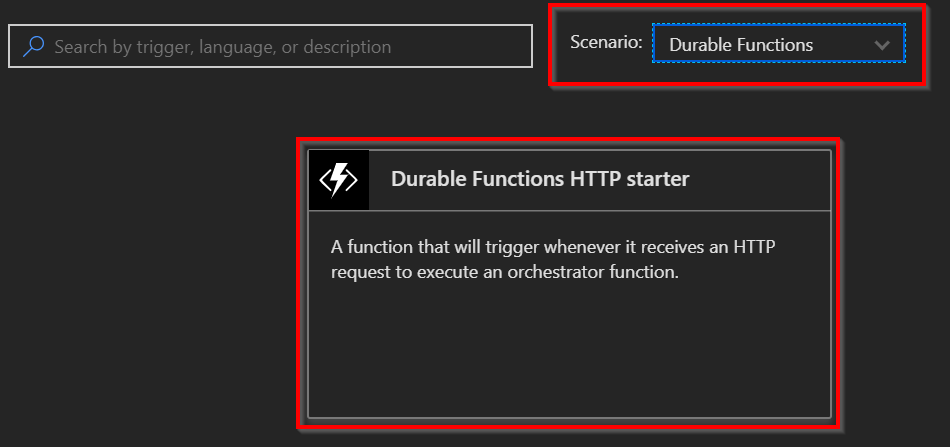Click the empty area inside the template card

point(568,350)
